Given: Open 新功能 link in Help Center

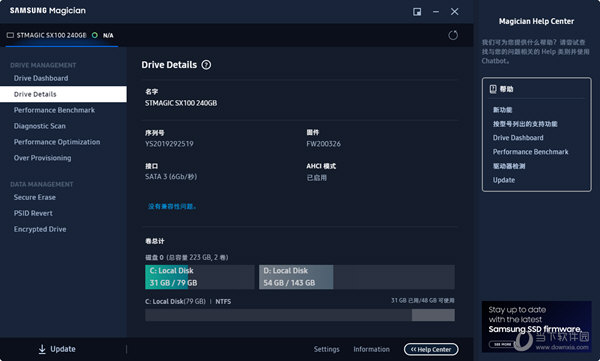Looking at the screenshot, I should pos(502,110).
